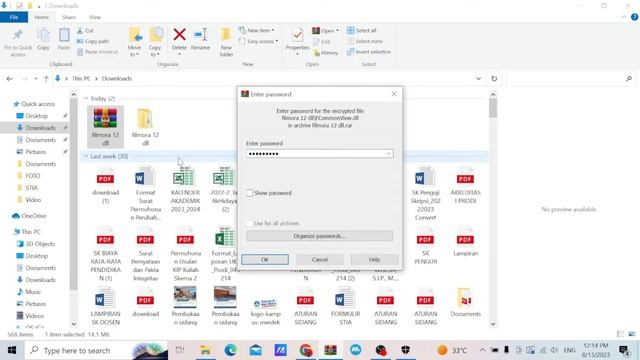640x360 pixels.
Task: Click the Up one level arrow
Action: (46, 79)
